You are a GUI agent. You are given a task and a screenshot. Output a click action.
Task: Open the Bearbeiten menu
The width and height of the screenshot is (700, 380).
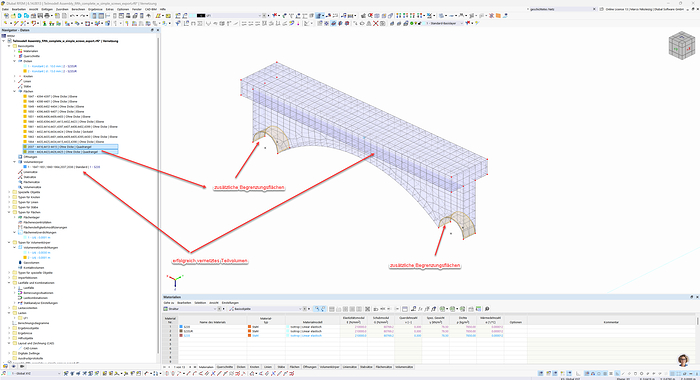19,9
